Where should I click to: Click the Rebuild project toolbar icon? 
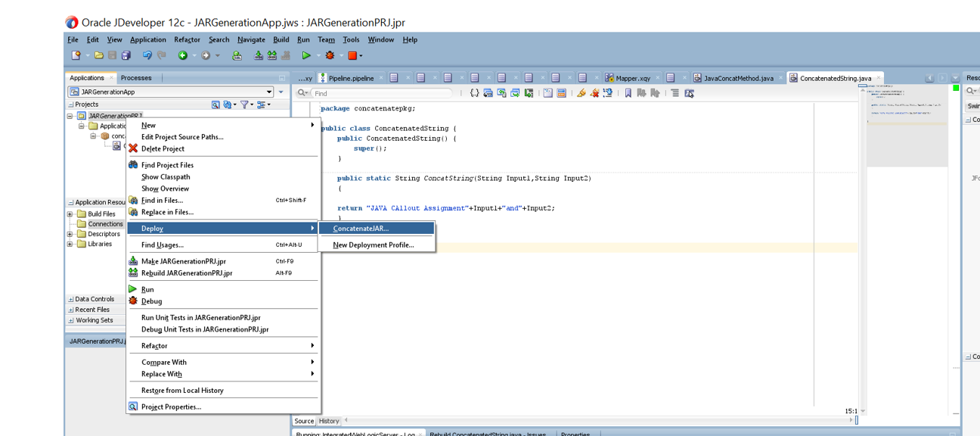click(272, 55)
